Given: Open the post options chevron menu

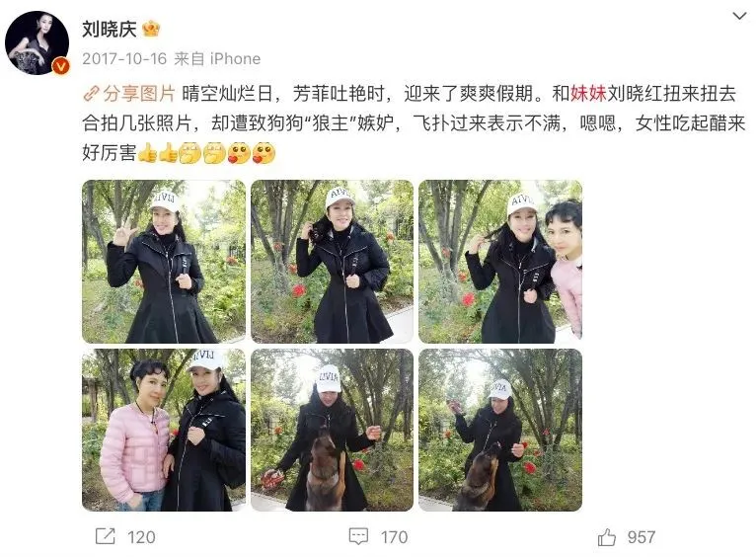Looking at the screenshot, I should (x=739, y=17).
